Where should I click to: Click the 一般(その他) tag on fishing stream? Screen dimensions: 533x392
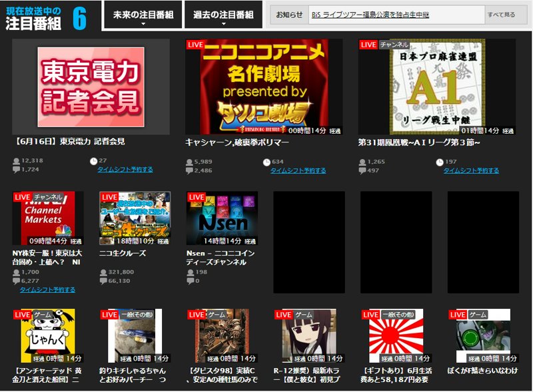137,315
